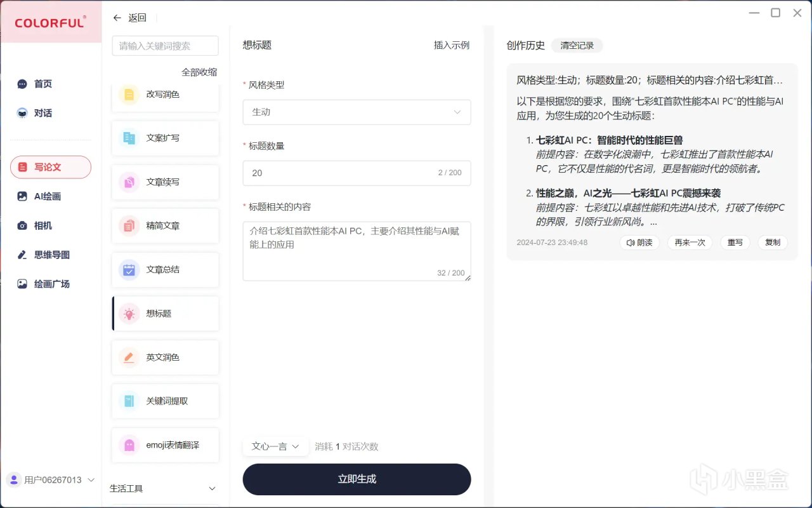Viewport: 812px width, 508px height.
Task: Click the 32 / 200 character counter
Action: 451,273
